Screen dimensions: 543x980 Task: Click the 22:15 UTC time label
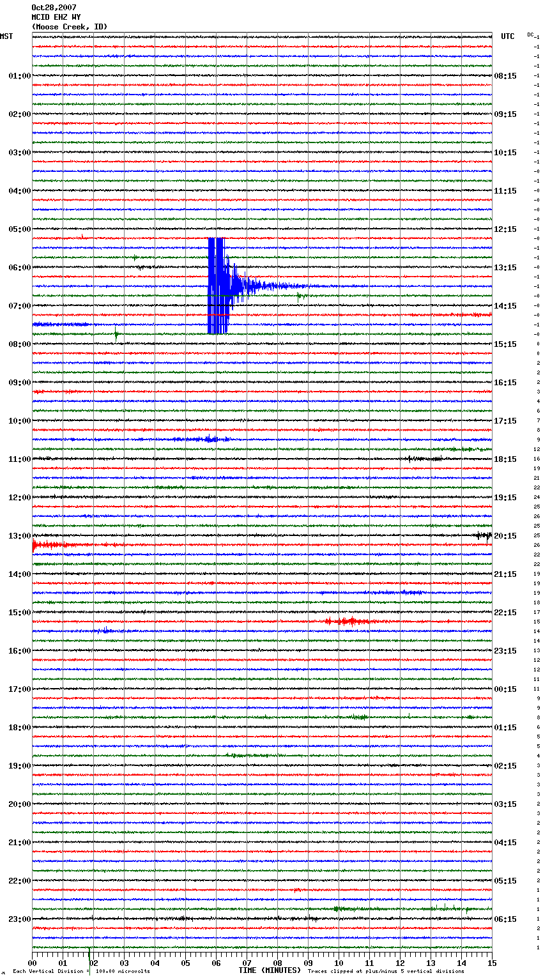click(505, 613)
